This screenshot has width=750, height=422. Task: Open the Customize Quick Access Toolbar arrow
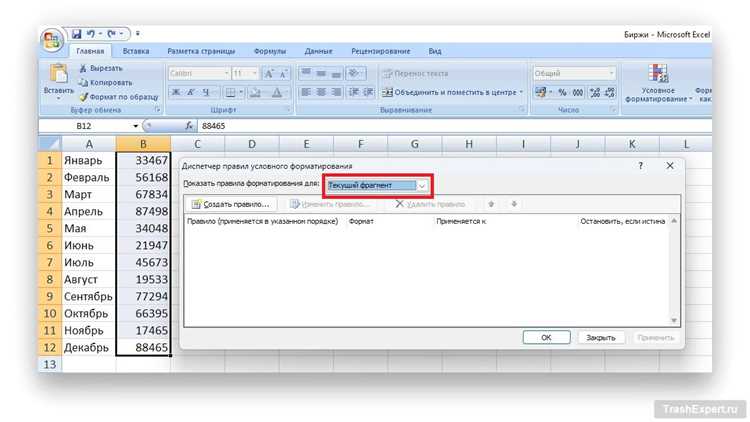(x=138, y=34)
